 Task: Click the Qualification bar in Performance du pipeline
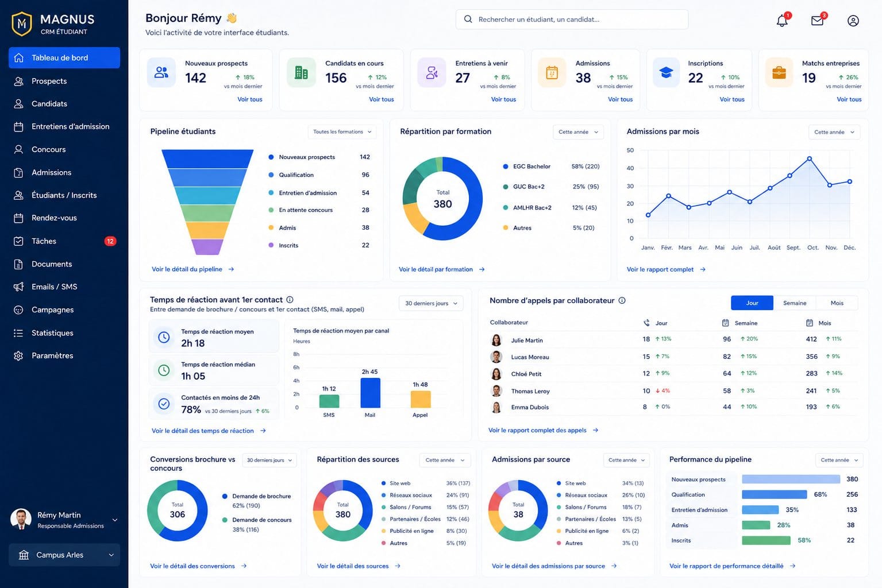774,494
